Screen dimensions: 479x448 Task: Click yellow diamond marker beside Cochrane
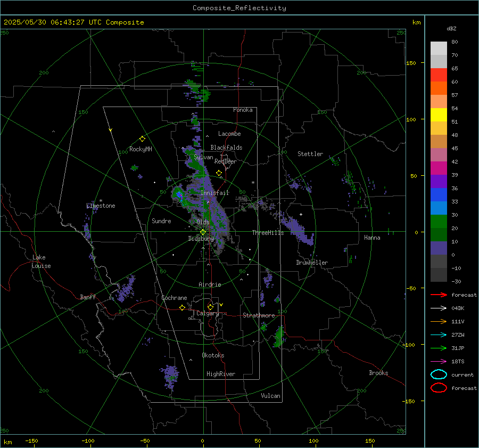click(x=183, y=307)
